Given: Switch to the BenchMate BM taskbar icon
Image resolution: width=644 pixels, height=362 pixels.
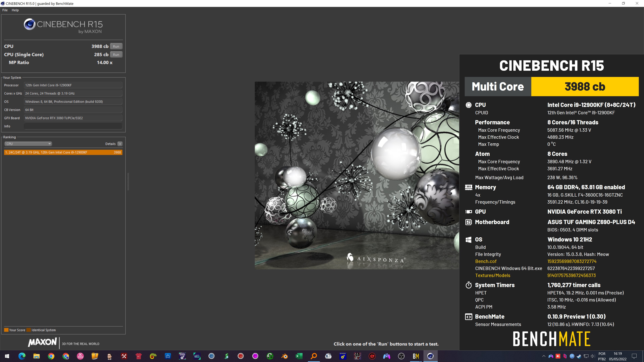Looking at the screenshot, I should pyautogui.click(x=416, y=356).
